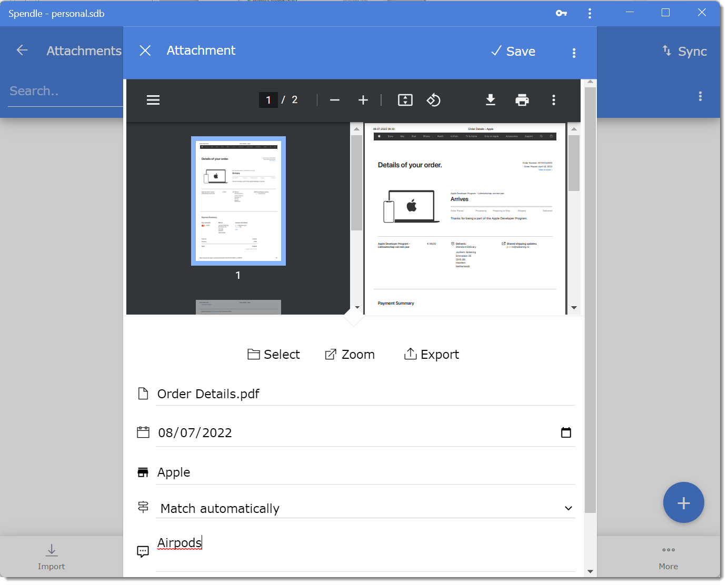Click the "Arrives" text in the PDF
Image resolution: width=728 pixels, height=585 pixels.
(x=460, y=199)
